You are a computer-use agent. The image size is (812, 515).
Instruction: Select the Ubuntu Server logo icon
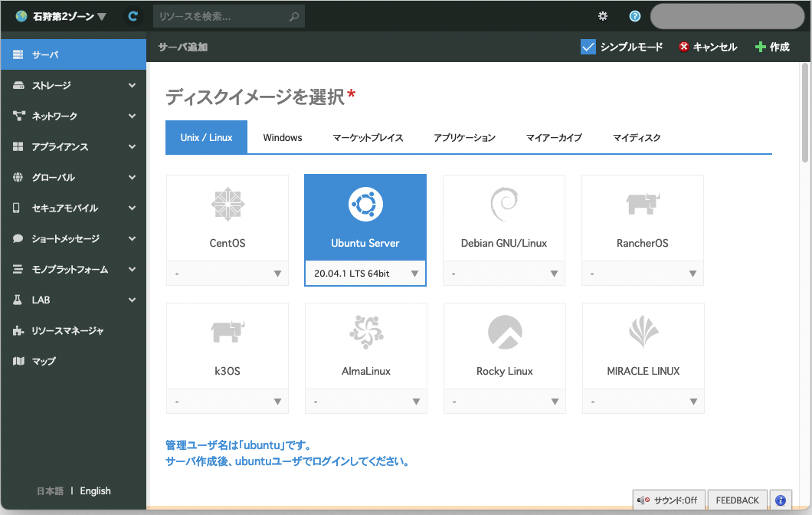point(365,204)
